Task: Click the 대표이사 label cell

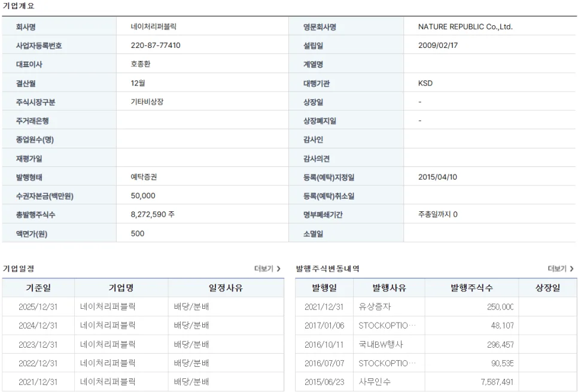Action: click(x=59, y=64)
